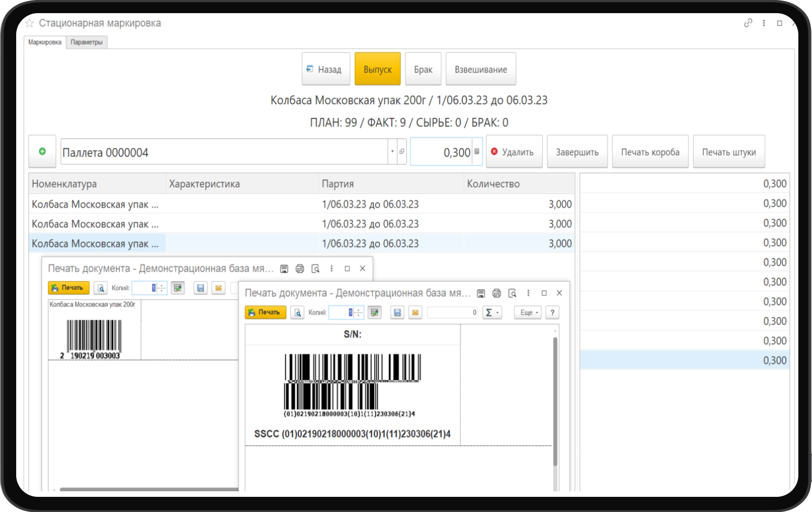This screenshot has height=512, width=812.
Task: Focus the Паллета 0000004 input field
Action: (x=224, y=152)
